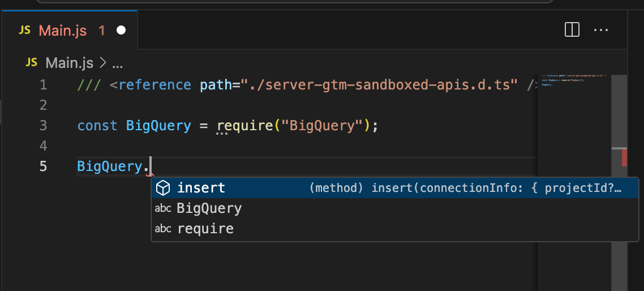Click the problem count 1 on tab

101,31
